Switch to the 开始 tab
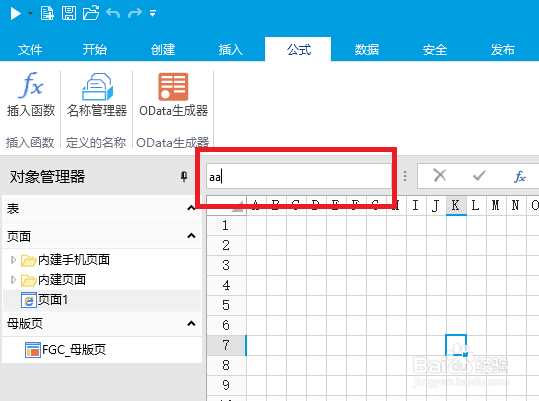This screenshot has width=539, height=401. click(x=95, y=49)
